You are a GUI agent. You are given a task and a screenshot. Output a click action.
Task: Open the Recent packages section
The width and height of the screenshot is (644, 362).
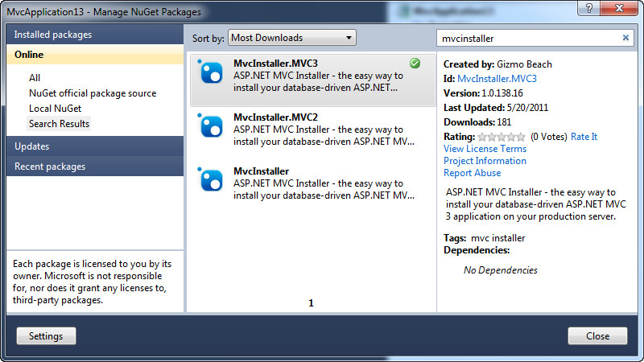(x=95, y=167)
